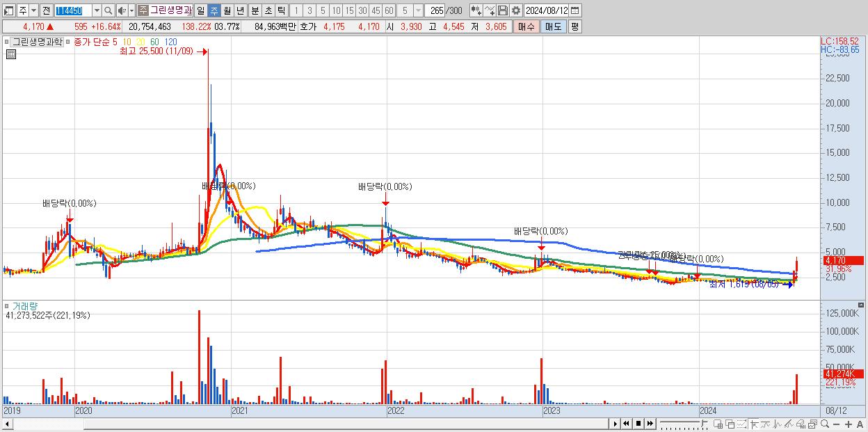Click the rewind replay button
The height and width of the screenshot is (432, 868).
[x=626, y=424]
